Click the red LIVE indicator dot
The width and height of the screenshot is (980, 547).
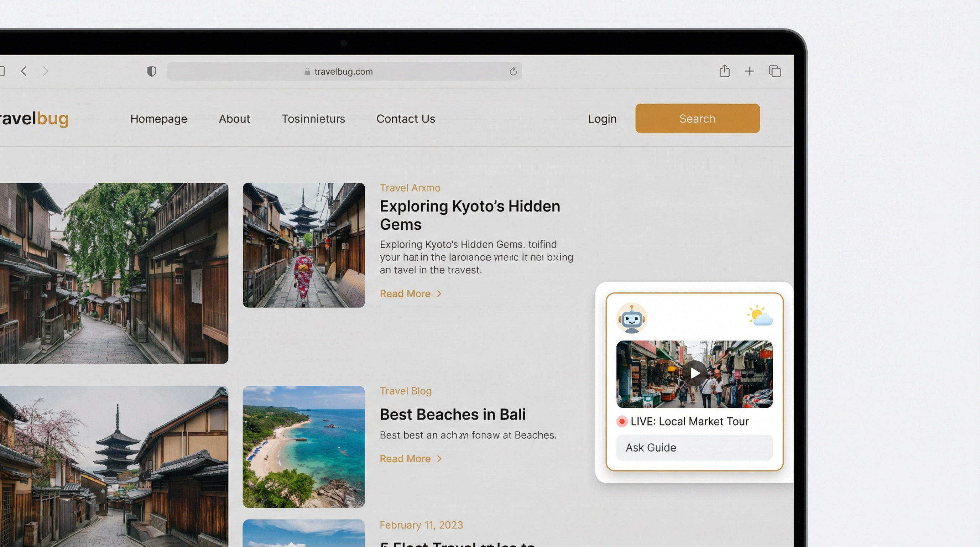tap(622, 422)
